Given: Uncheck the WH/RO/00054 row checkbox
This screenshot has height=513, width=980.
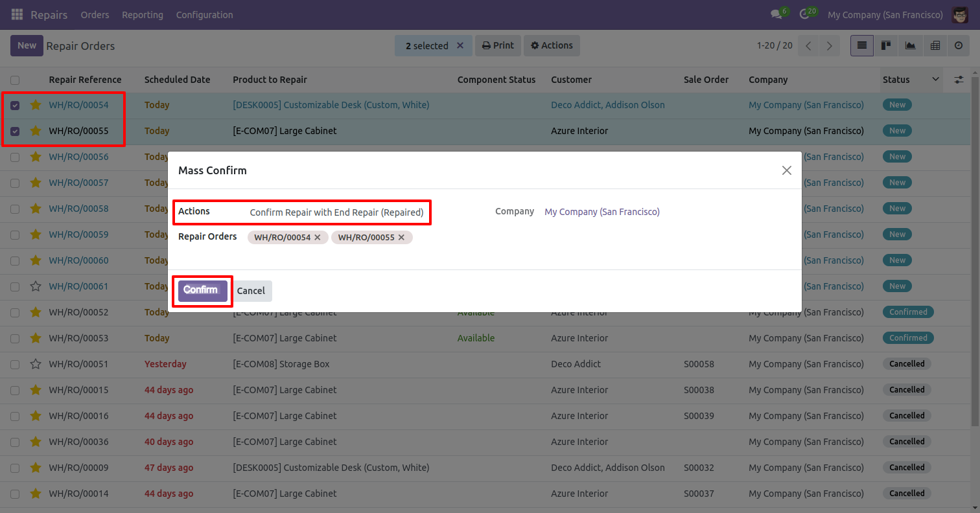Looking at the screenshot, I should click(15, 105).
